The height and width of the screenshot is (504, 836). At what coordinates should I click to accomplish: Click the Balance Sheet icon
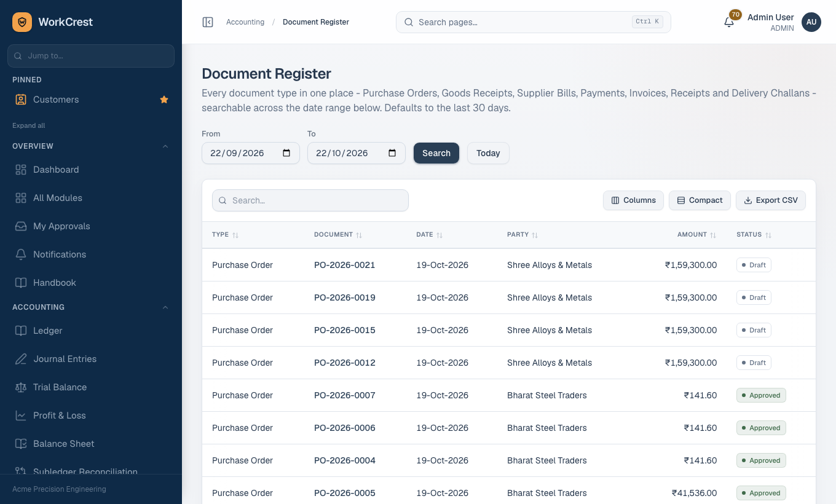(21, 444)
